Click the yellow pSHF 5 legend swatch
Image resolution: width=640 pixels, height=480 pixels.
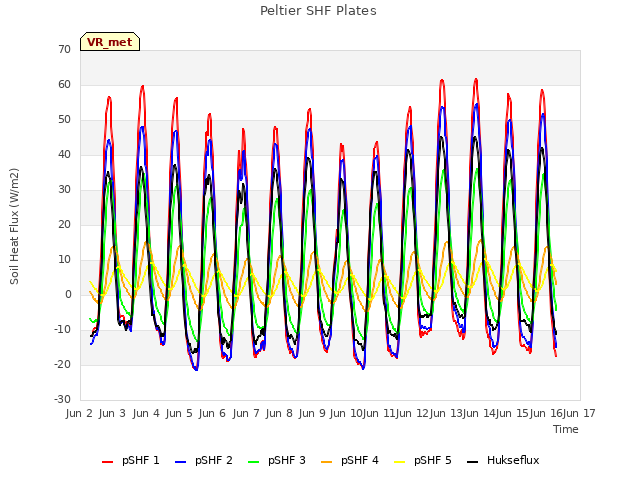(x=400, y=462)
